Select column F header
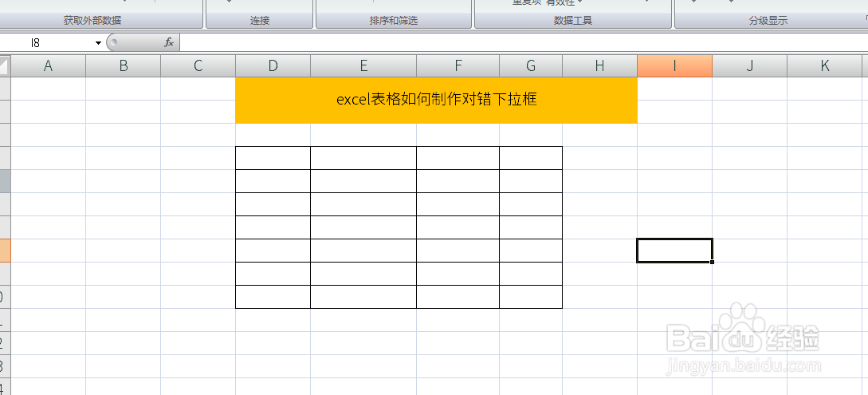The image size is (868, 395). point(458,66)
